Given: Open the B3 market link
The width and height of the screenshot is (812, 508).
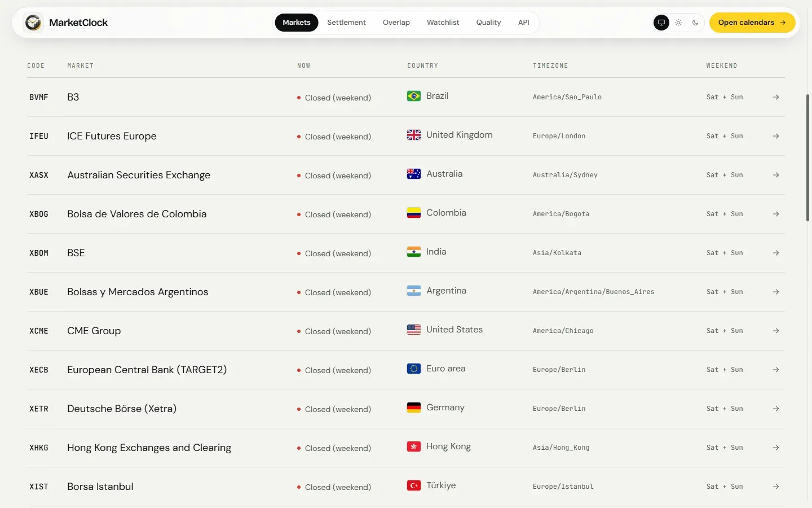Looking at the screenshot, I should (73, 97).
